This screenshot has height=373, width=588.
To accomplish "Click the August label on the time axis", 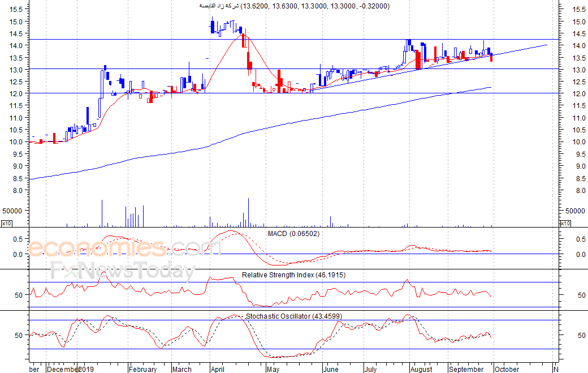I will [422, 369].
